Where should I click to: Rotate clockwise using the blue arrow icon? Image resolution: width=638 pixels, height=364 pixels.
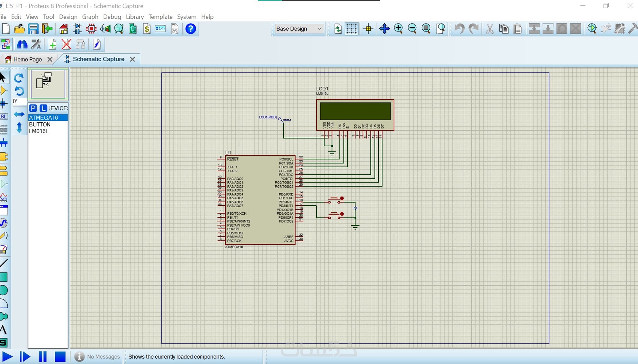tap(19, 78)
